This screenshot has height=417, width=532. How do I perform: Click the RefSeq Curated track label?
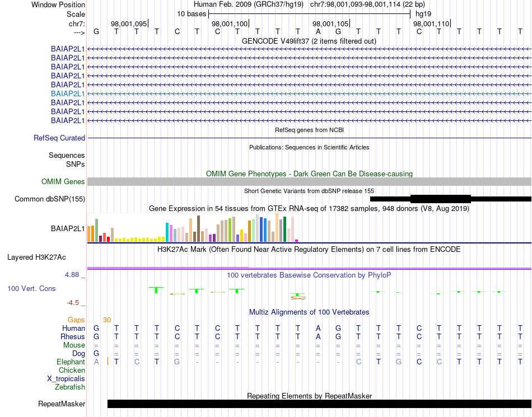click(59, 138)
